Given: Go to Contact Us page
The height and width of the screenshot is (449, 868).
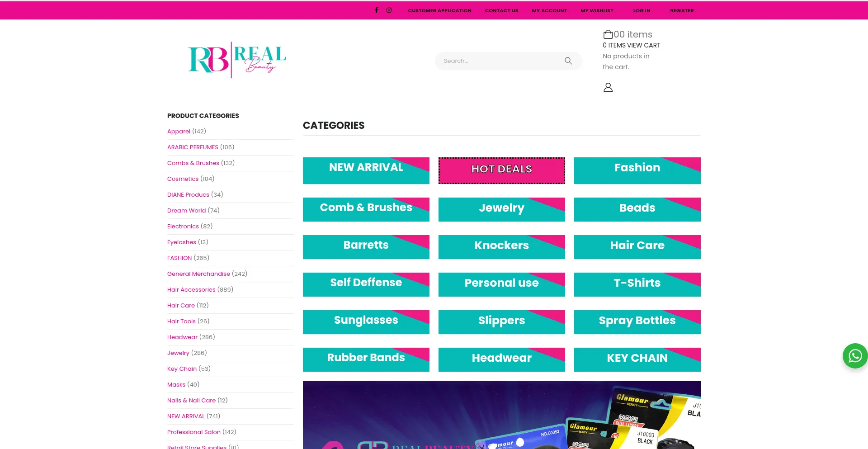Looking at the screenshot, I should click(501, 10).
